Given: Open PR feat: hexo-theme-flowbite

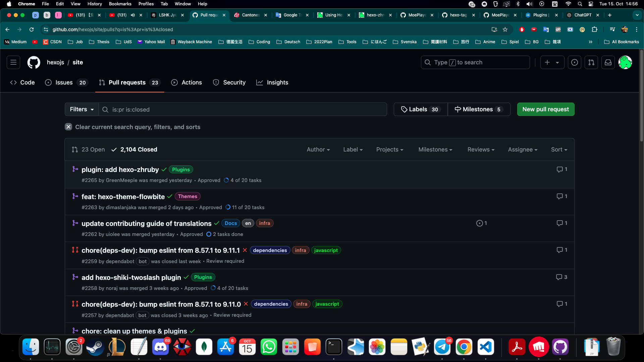Looking at the screenshot, I should pos(123,197).
